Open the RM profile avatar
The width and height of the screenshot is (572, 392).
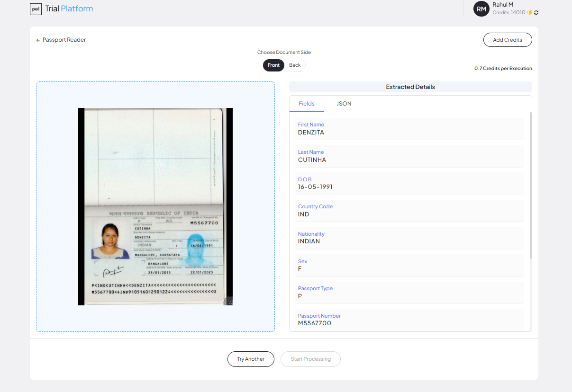(x=481, y=9)
